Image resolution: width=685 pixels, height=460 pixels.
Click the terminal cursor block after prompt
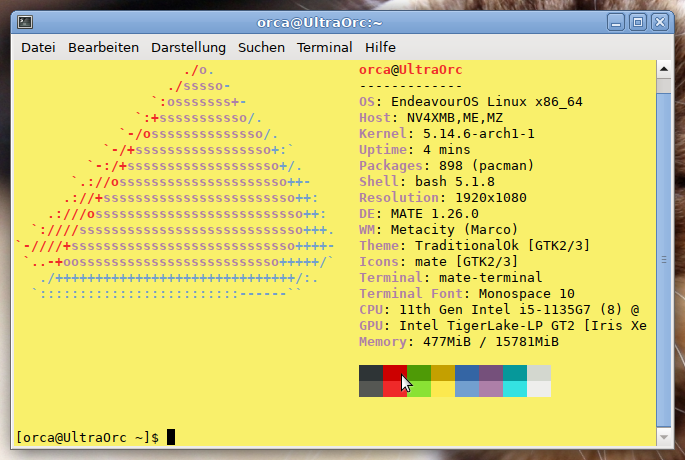pyautogui.click(x=171, y=437)
